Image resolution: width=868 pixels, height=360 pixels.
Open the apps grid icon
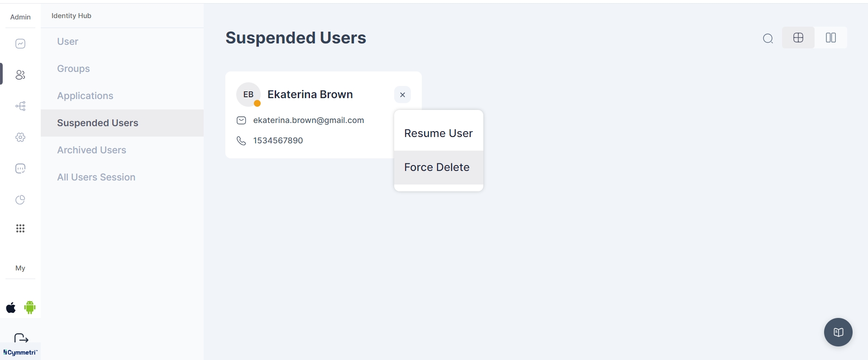(x=20, y=228)
